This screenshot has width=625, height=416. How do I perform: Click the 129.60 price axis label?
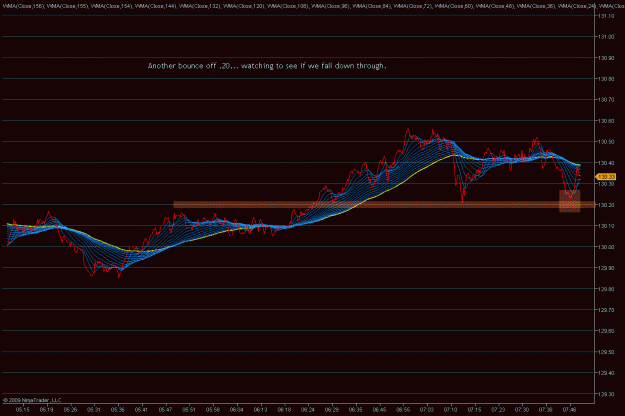(x=606, y=331)
